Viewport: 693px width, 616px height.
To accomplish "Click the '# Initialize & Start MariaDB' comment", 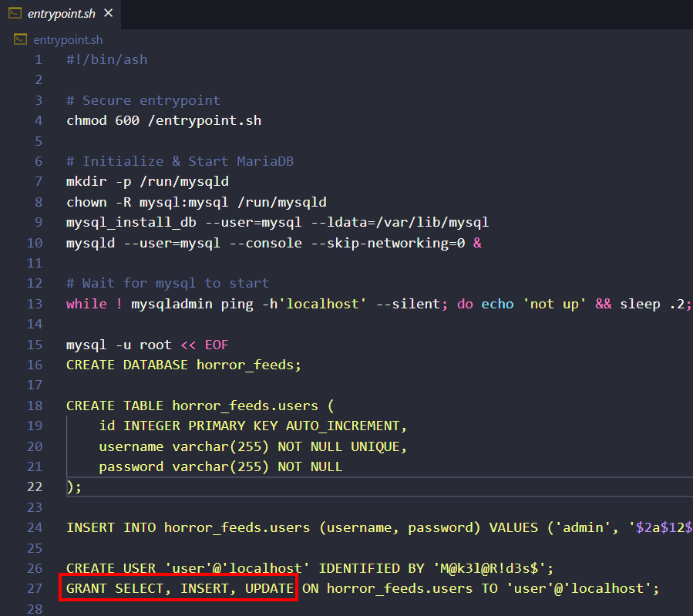I will [x=180, y=161].
